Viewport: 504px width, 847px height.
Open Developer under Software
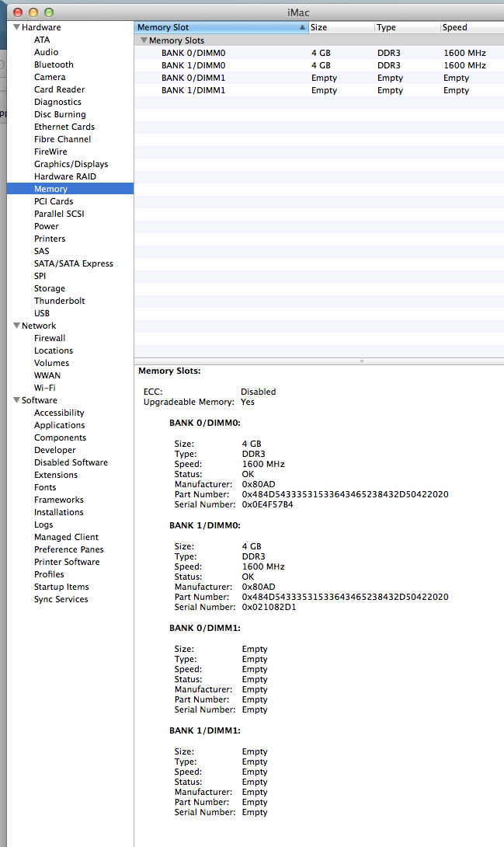[x=55, y=449]
